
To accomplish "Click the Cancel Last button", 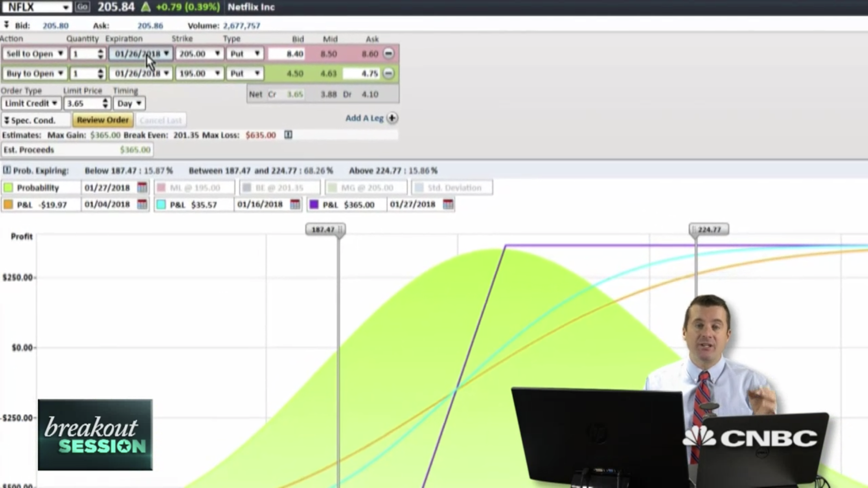I will point(160,120).
